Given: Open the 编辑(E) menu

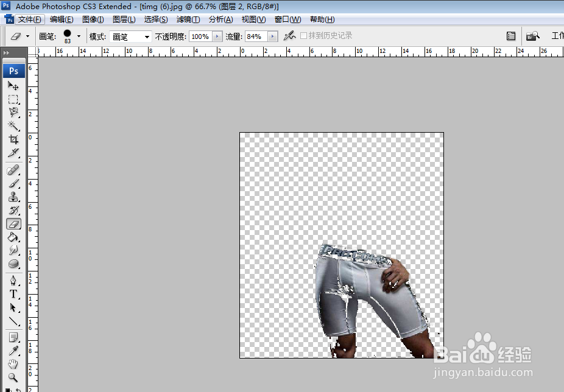Looking at the screenshot, I should tap(62, 19).
